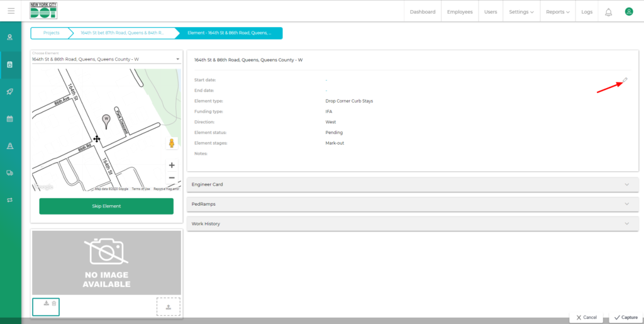Click the upload image box
The width and height of the screenshot is (644, 324).
pos(168,306)
